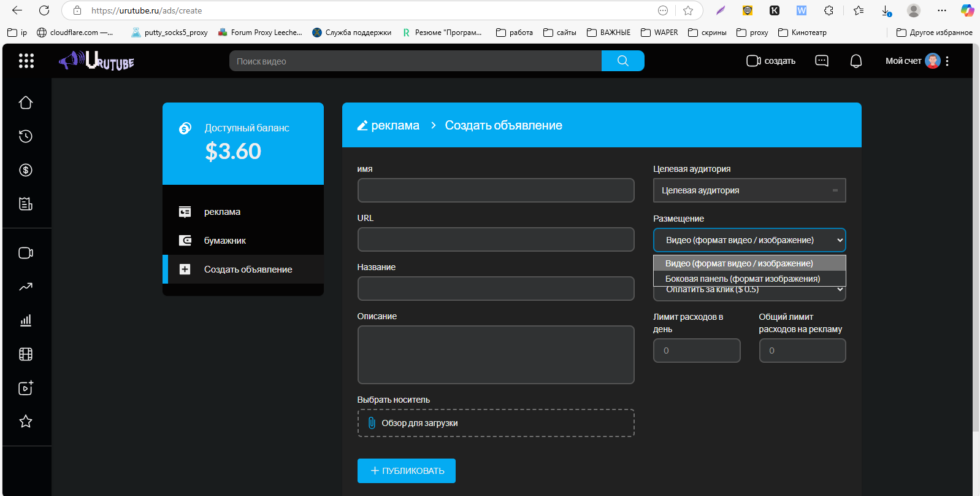
Task: Click the search magnifier button
Action: tap(622, 61)
